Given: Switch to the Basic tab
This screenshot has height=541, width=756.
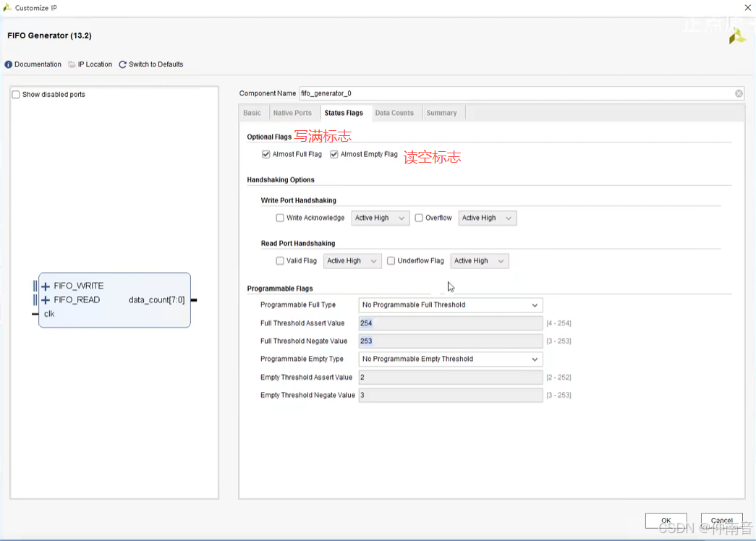Looking at the screenshot, I should click(252, 113).
